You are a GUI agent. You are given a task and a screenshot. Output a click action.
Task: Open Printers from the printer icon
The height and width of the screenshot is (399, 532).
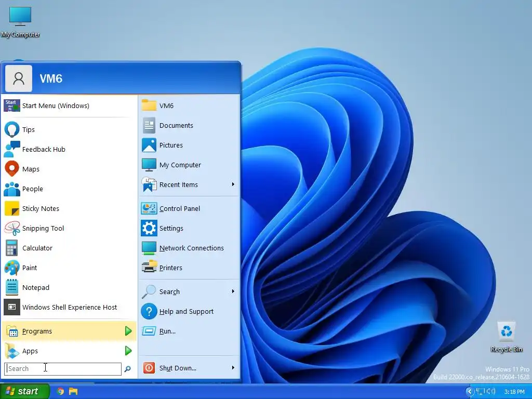[x=149, y=268]
